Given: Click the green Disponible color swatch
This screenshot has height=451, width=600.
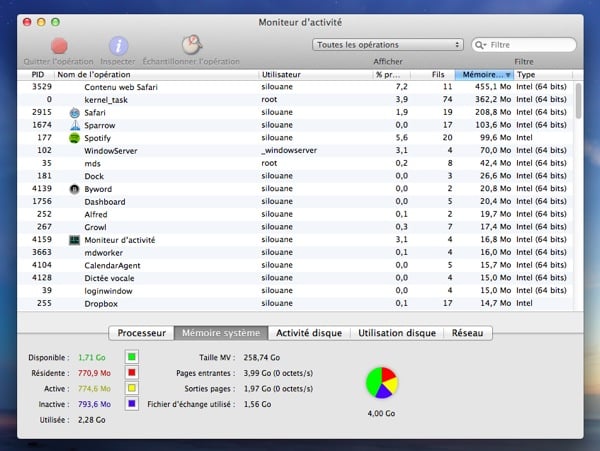Looking at the screenshot, I should (132, 357).
